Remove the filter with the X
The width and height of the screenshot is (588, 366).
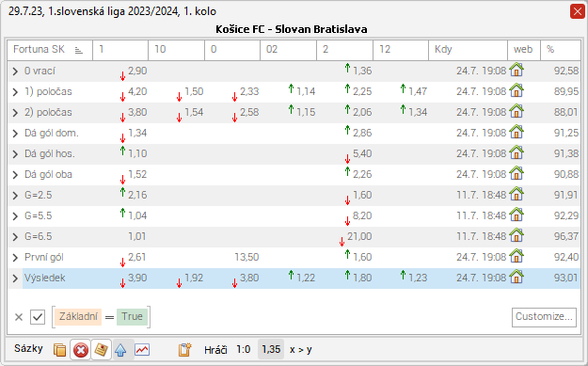[x=19, y=317]
